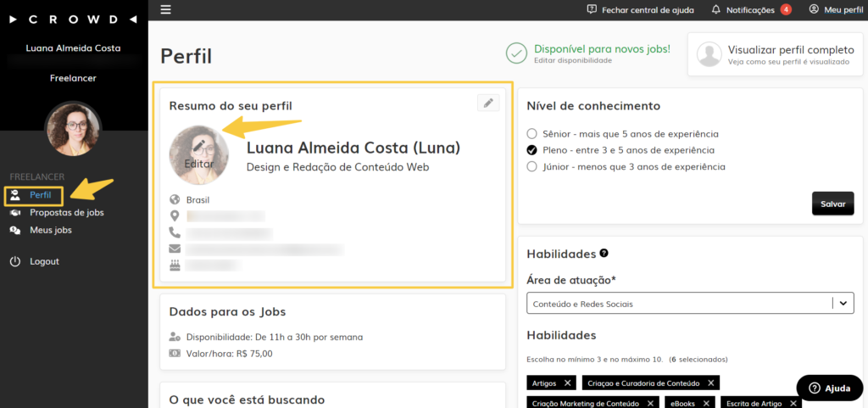Click the Editar profile photo overlay
Image resolution: width=868 pixels, height=408 pixels.
click(x=198, y=154)
